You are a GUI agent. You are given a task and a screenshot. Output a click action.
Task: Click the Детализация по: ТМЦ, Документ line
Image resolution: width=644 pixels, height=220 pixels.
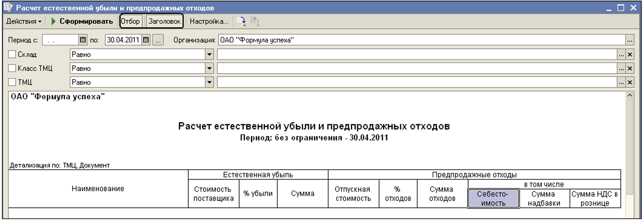pyautogui.click(x=60, y=165)
